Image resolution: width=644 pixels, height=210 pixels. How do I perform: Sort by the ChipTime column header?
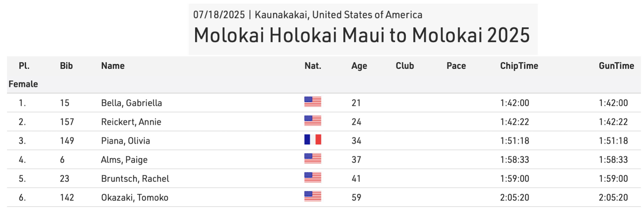[519, 66]
